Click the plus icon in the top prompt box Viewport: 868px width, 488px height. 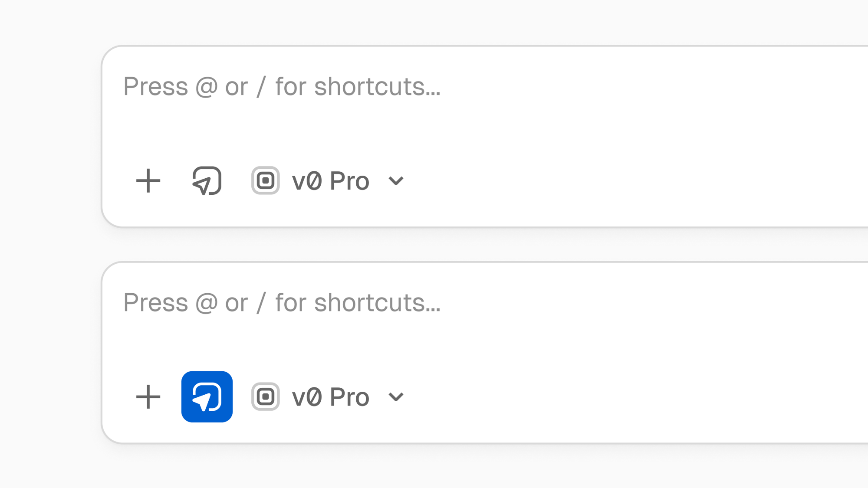pos(148,180)
